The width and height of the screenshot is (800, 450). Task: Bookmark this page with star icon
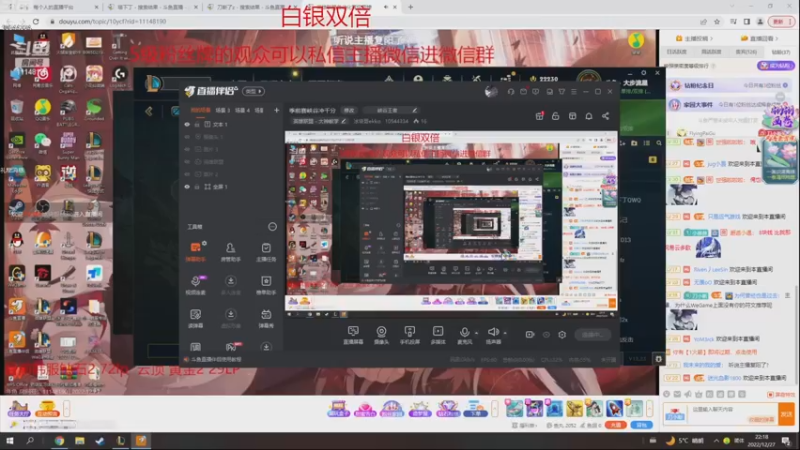(717, 21)
